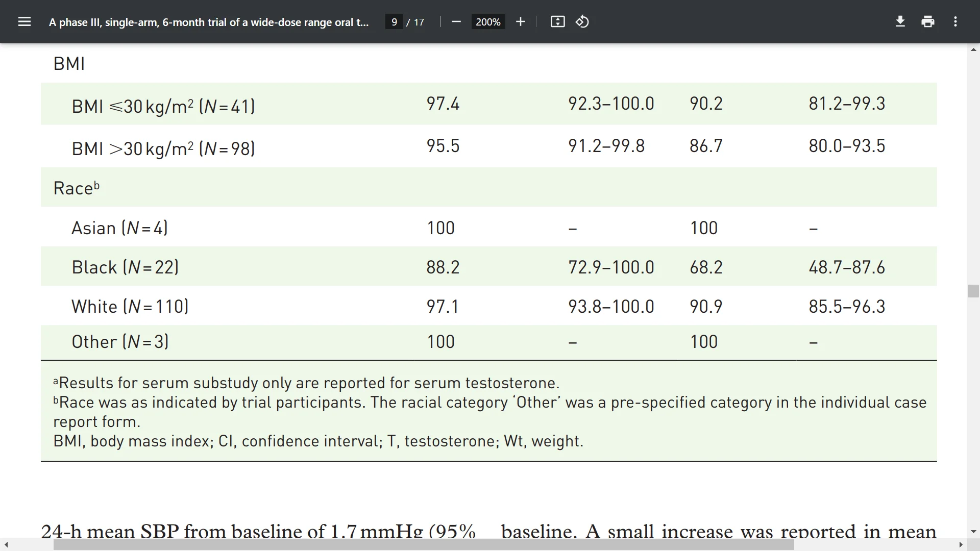Click the value '86.7'

(706, 146)
